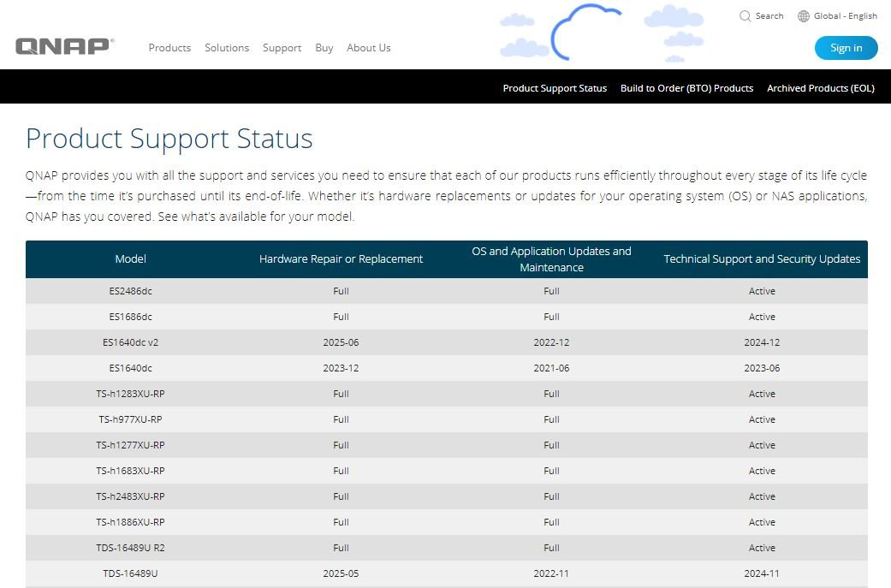Open the Solutions menu
The width and height of the screenshot is (891, 588).
point(227,48)
